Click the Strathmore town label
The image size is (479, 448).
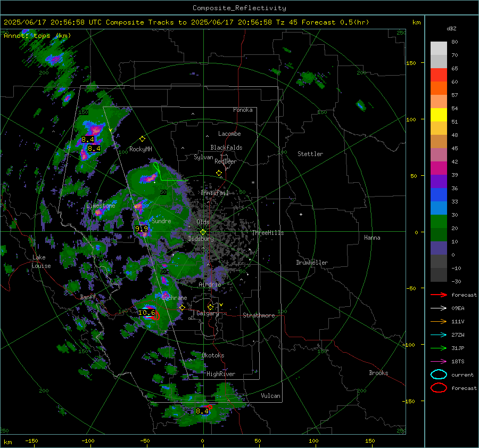coord(259,315)
